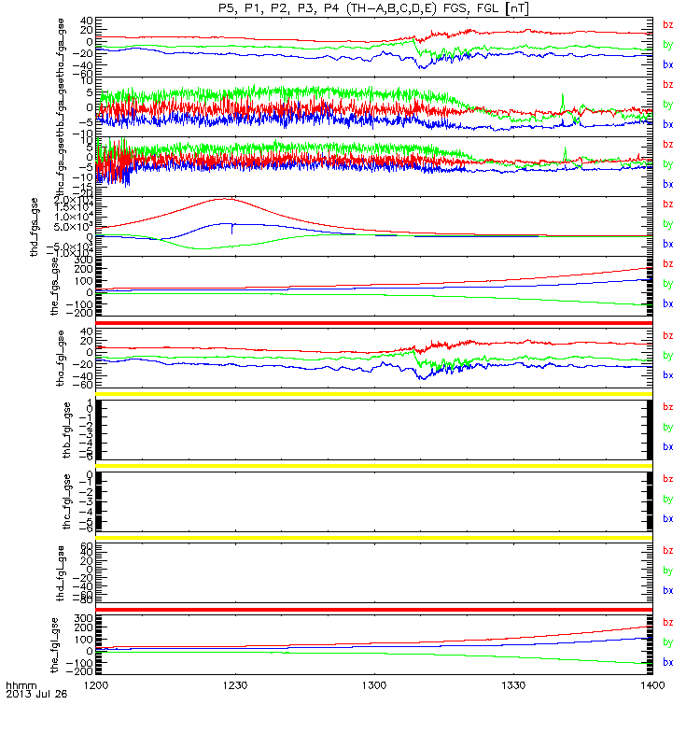Click the green by spike in the thb_fgs panel

coord(563,102)
